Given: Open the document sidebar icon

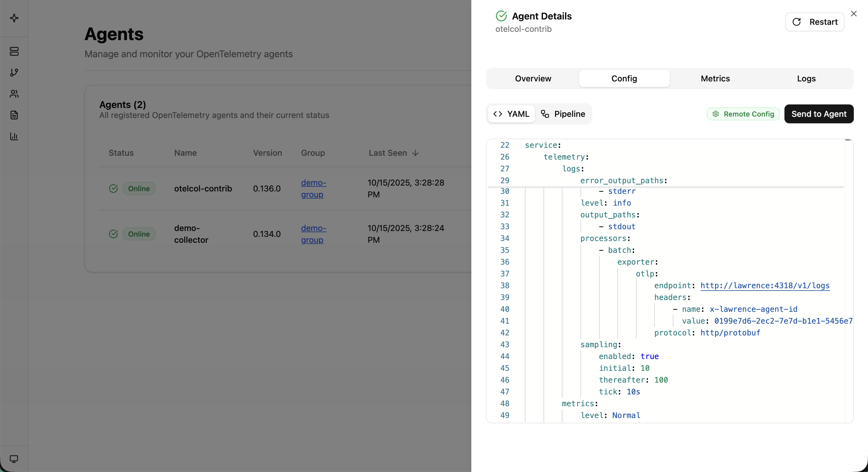Looking at the screenshot, I should [14, 115].
